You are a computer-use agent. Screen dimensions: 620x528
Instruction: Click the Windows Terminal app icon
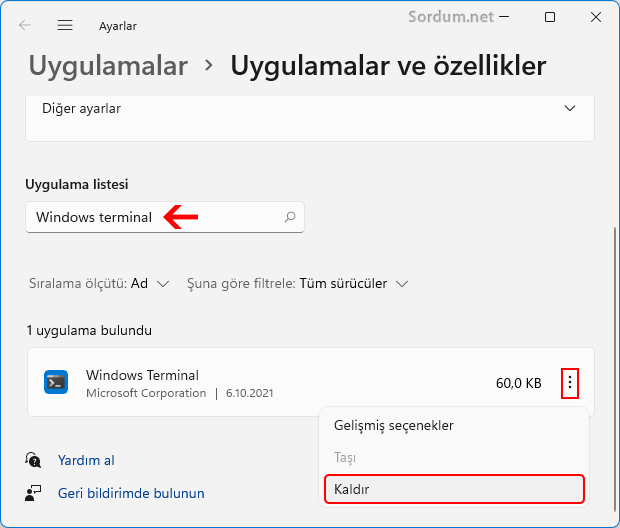coord(56,382)
